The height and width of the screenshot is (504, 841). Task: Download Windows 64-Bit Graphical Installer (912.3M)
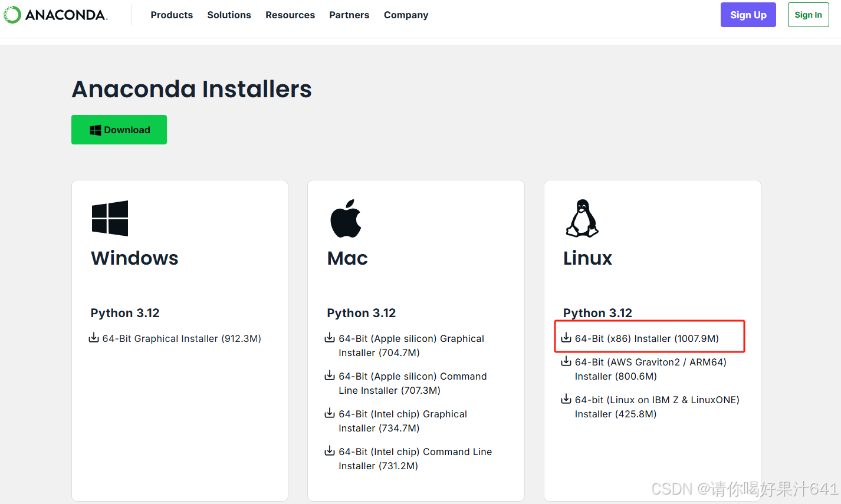(x=182, y=338)
